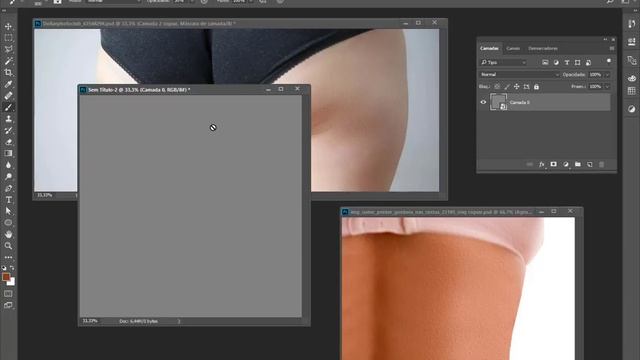Create new fill or adjustment layer
Image resolution: width=640 pixels, height=360 pixels.
click(x=566, y=164)
